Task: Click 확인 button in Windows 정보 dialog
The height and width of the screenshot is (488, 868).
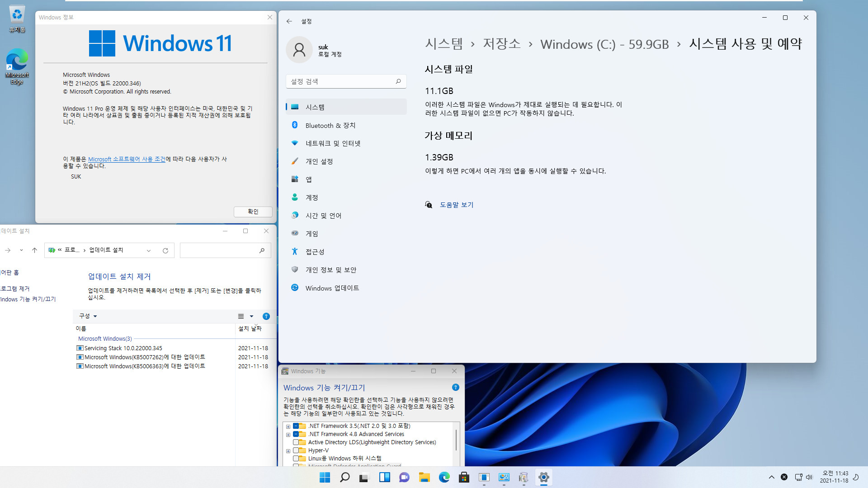Action: click(253, 211)
